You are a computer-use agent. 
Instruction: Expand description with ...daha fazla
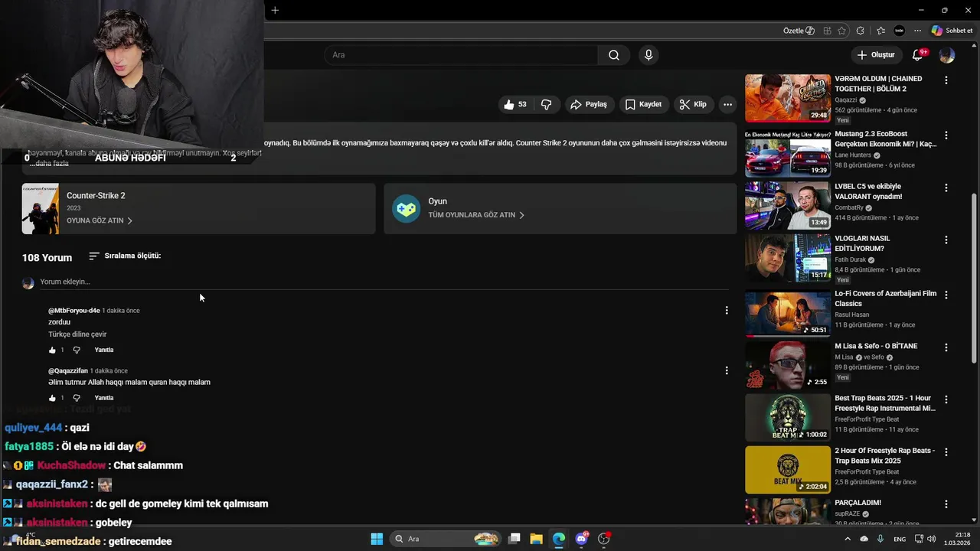tap(49, 163)
